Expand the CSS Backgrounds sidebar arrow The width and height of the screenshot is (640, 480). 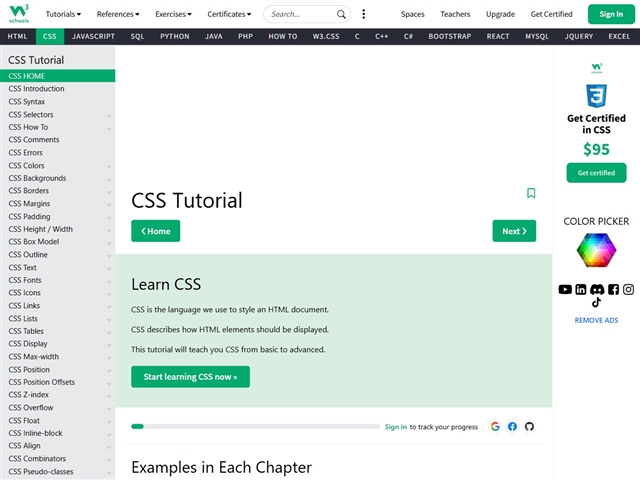coord(109,180)
